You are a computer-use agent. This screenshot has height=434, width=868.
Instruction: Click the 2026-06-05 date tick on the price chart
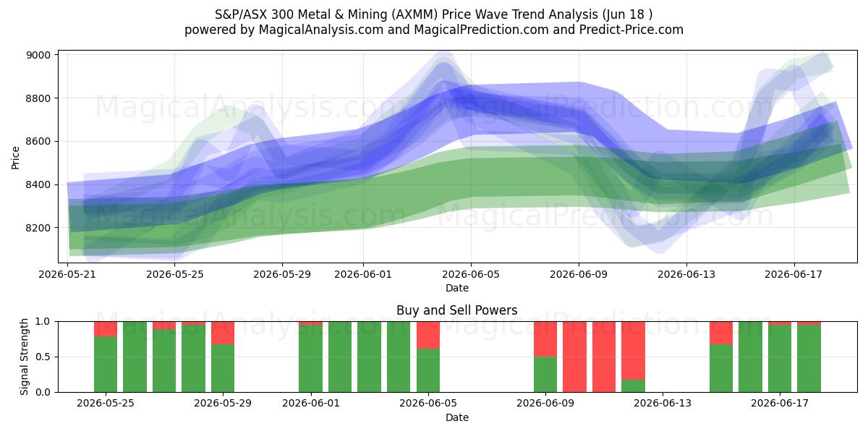[471, 275]
